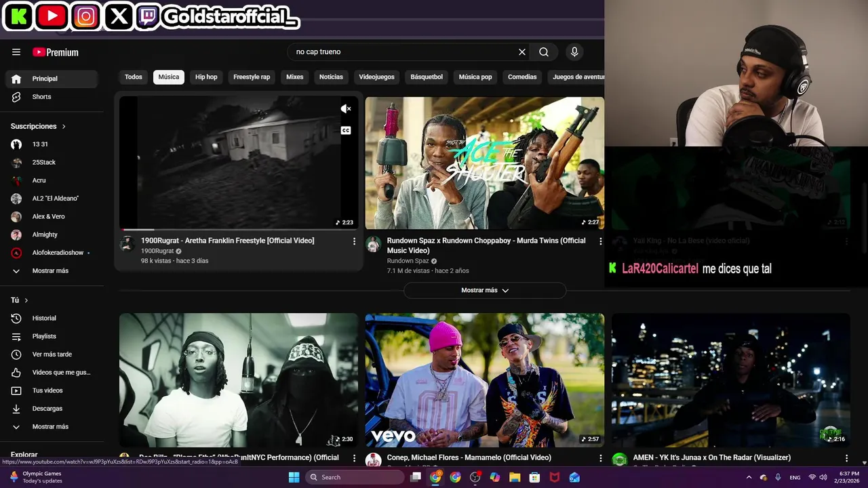Click the Windows taskbar Search box
The image size is (868, 488).
pos(355,477)
